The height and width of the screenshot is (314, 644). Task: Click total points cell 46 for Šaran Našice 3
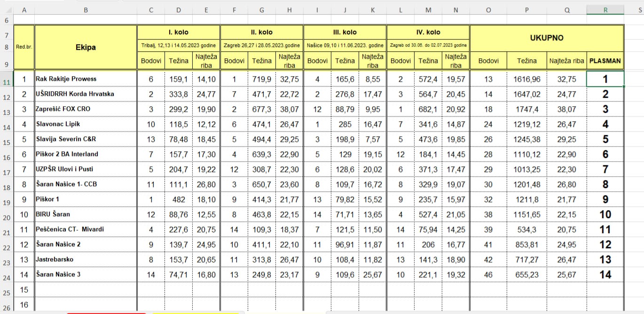pyautogui.click(x=488, y=275)
